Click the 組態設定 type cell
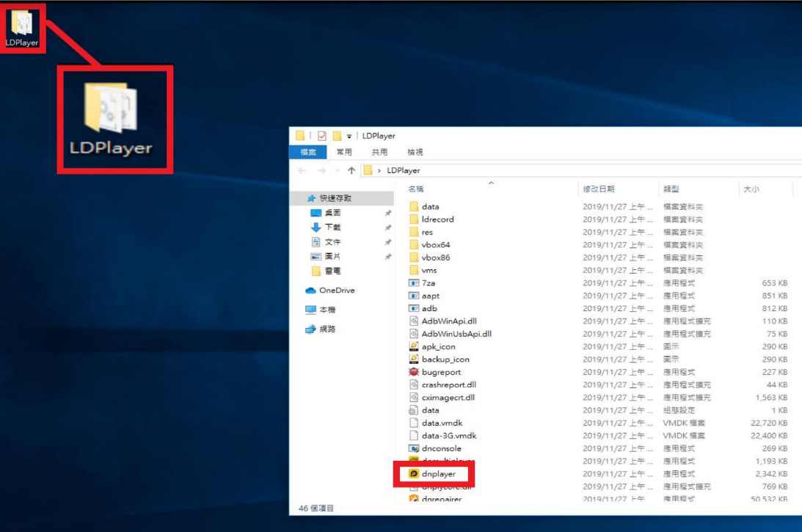The height and width of the screenshot is (532, 802). click(x=679, y=410)
